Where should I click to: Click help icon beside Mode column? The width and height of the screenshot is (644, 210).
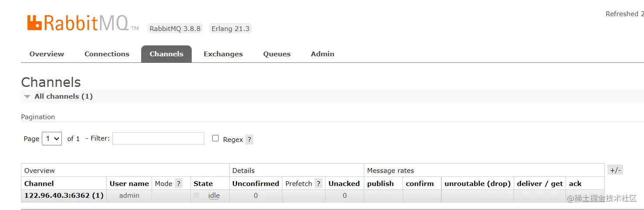click(179, 183)
